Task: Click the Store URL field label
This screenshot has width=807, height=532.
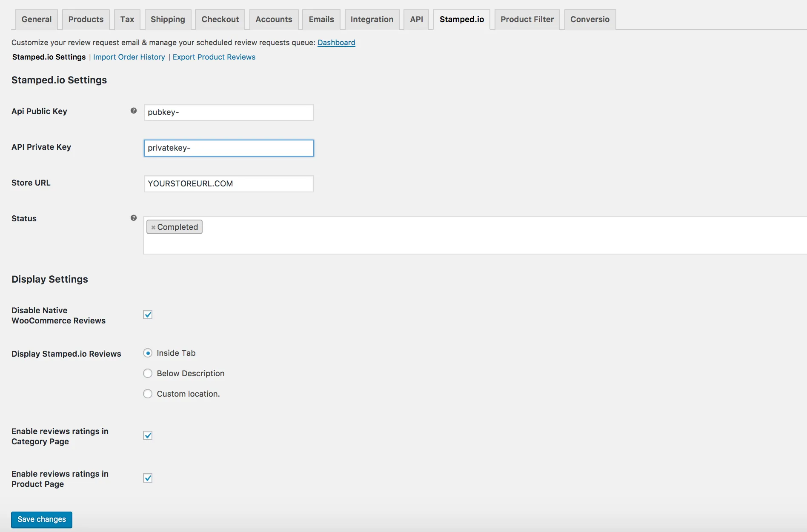Action: 31,183
